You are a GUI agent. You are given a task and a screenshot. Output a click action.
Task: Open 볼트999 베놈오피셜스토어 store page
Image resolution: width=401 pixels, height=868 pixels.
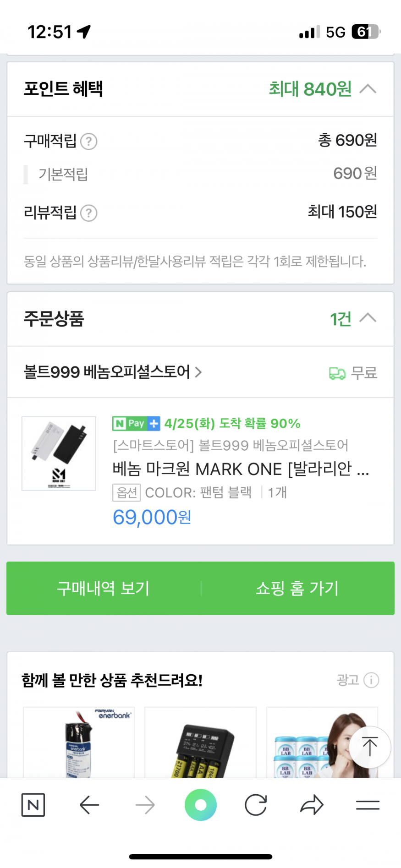(113, 372)
